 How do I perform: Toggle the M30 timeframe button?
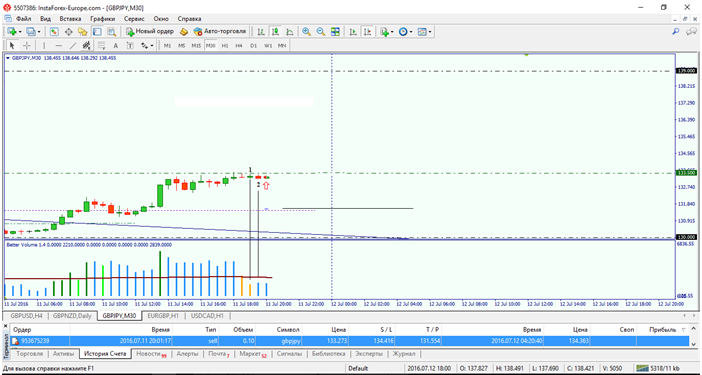210,46
